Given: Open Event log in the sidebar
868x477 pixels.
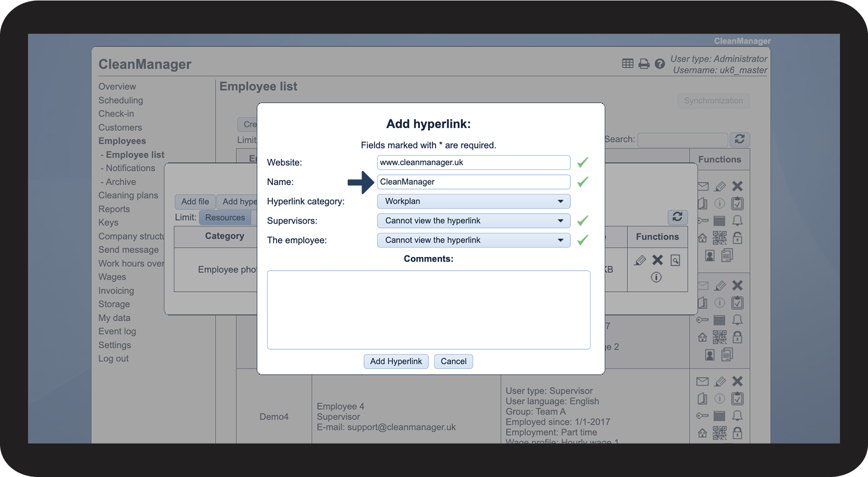Looking at the screenshot, I should [117, 332].
